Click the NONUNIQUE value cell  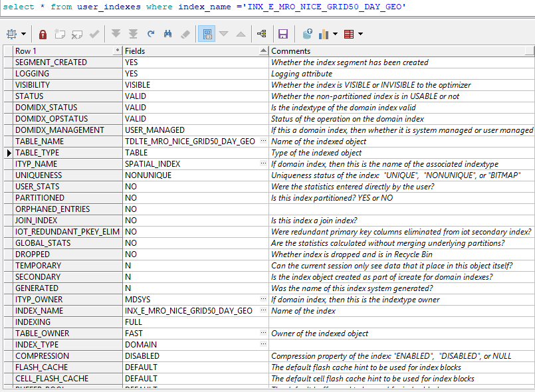pos(195,175)
